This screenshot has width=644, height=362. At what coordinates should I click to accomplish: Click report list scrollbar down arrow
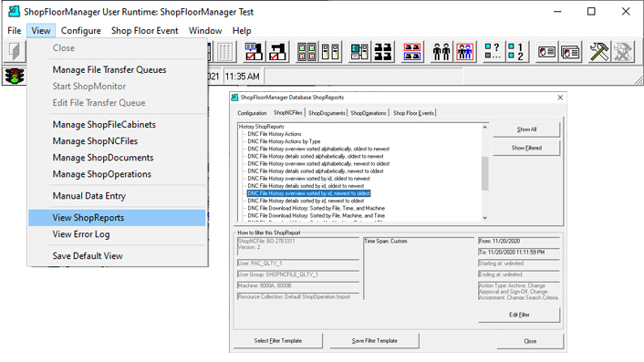484,218
